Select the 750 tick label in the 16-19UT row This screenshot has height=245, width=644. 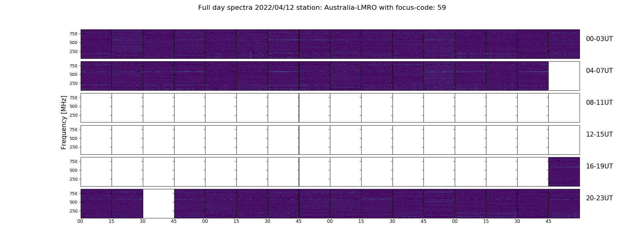[x=74, y=161]
